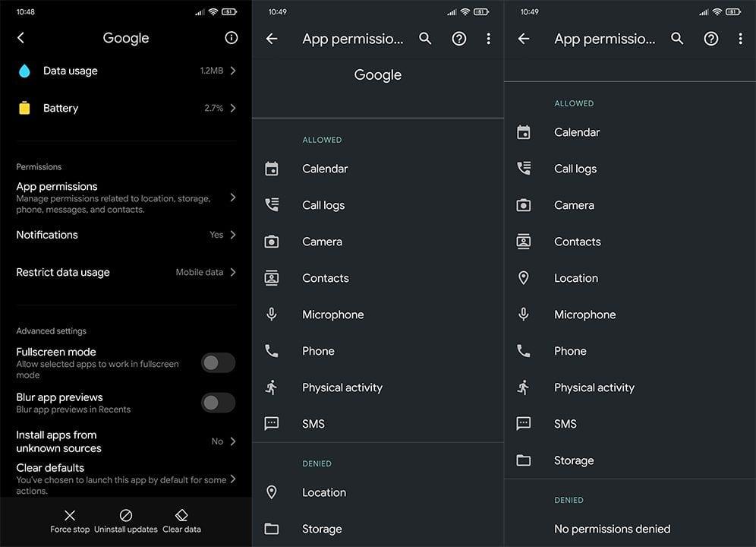
Task: Tap denied Storage folder icon in middle list
Action: click(x=272, y=529)
